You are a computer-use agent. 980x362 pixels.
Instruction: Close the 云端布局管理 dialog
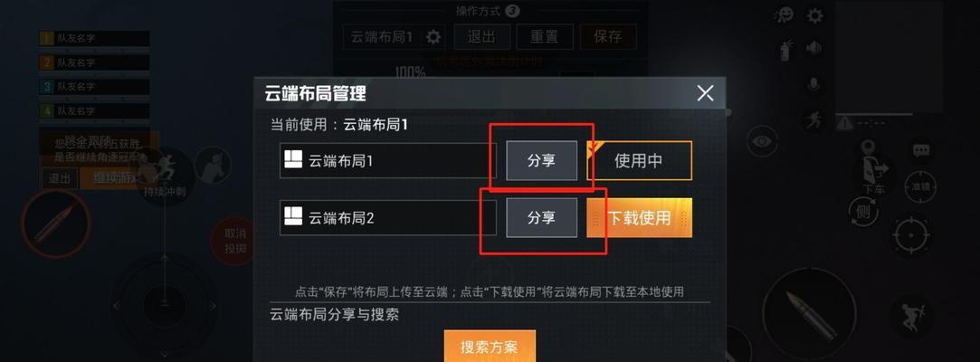[705, 94]
